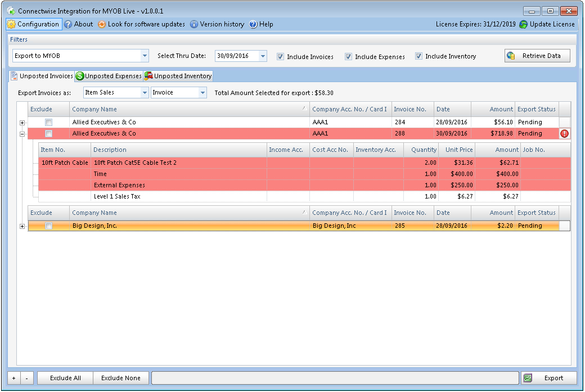Click the error icon on invoice 288

click(x=565, y=133)
